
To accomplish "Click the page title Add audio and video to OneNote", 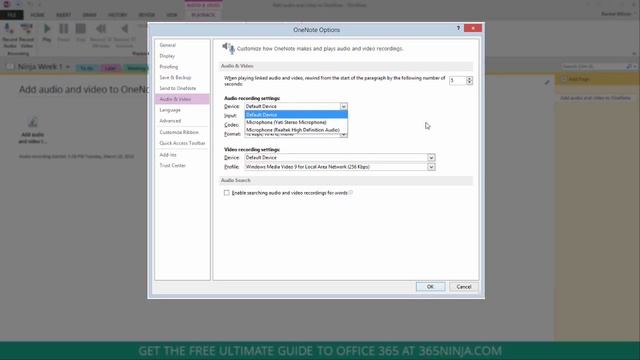I will tap(84, 89).
